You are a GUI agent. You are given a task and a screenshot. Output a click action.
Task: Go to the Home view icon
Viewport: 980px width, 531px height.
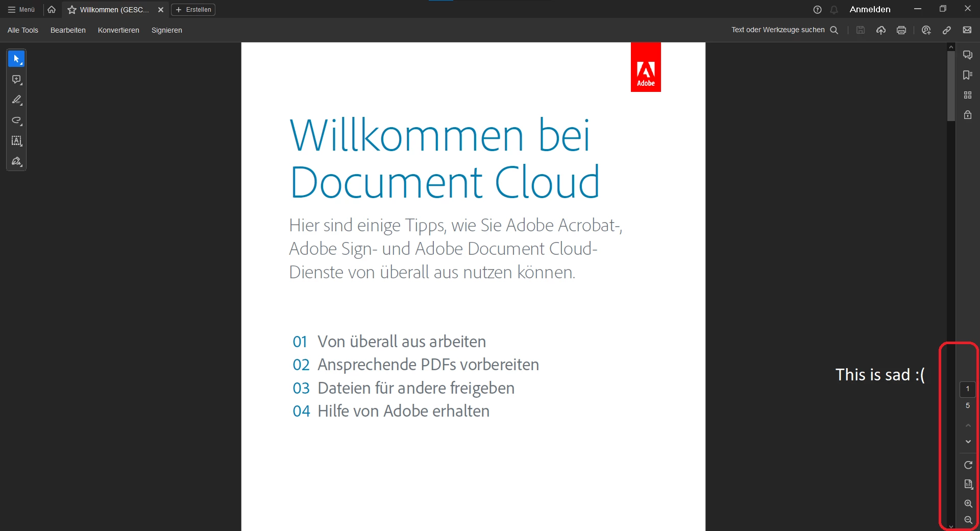click(x=52, y=10)
